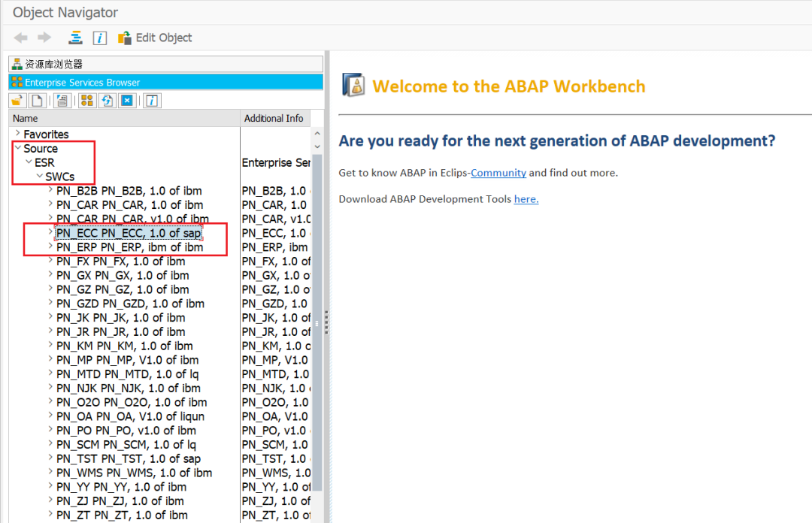Collapse the ESR node
The image size is (812, 523).
[29, 162]
